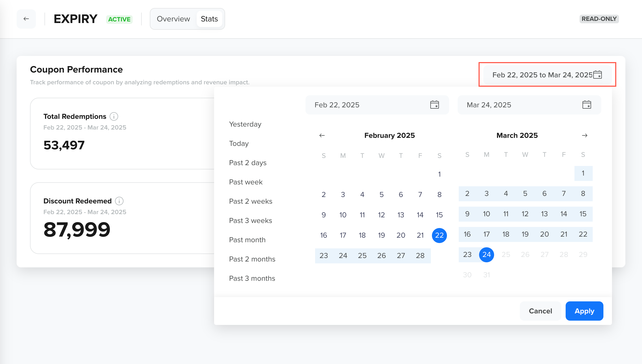This screenshot has height=364, width=642.
Task: Click the back arrow beside EXPIRY
Action: click(x=26, y=19)
